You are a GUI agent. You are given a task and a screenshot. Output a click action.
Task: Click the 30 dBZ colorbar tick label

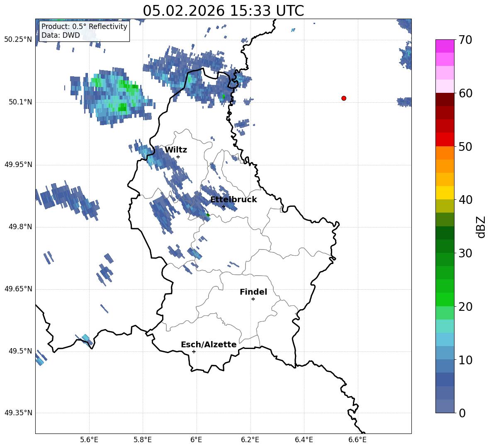[x=465, y=253]
